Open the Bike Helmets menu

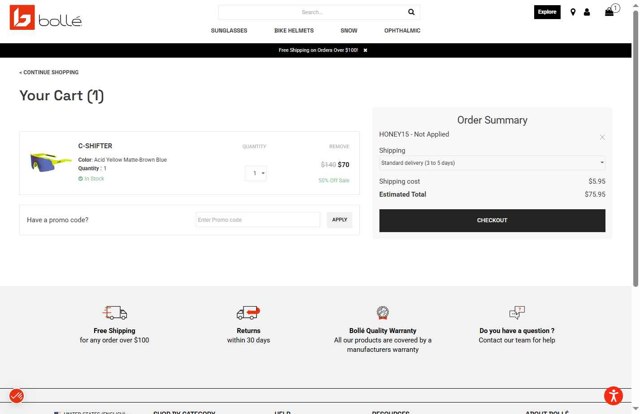coord(294,31)
